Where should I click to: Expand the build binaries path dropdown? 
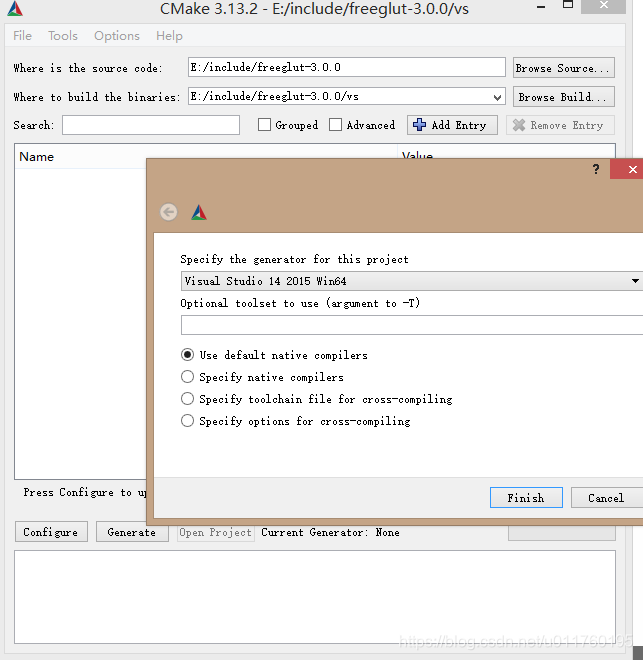coord(497,97)
